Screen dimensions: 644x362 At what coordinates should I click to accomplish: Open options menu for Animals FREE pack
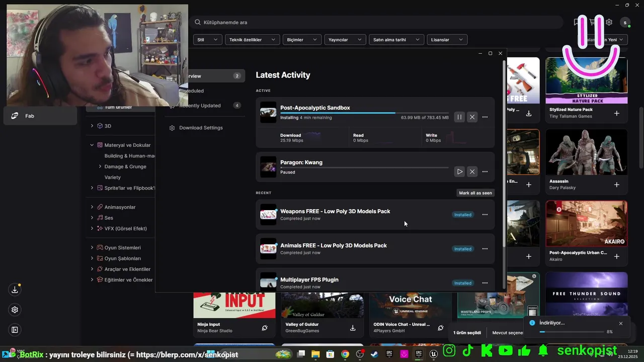485,249
